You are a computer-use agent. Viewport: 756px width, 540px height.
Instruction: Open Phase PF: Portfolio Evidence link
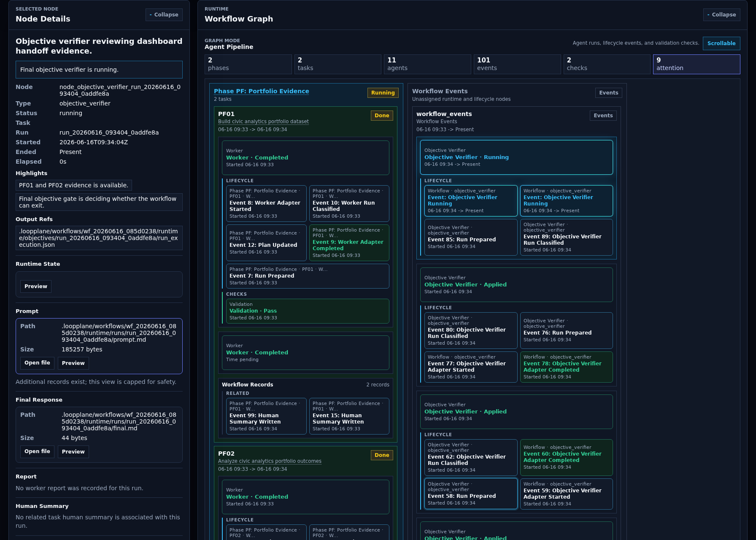pos(261,91)
